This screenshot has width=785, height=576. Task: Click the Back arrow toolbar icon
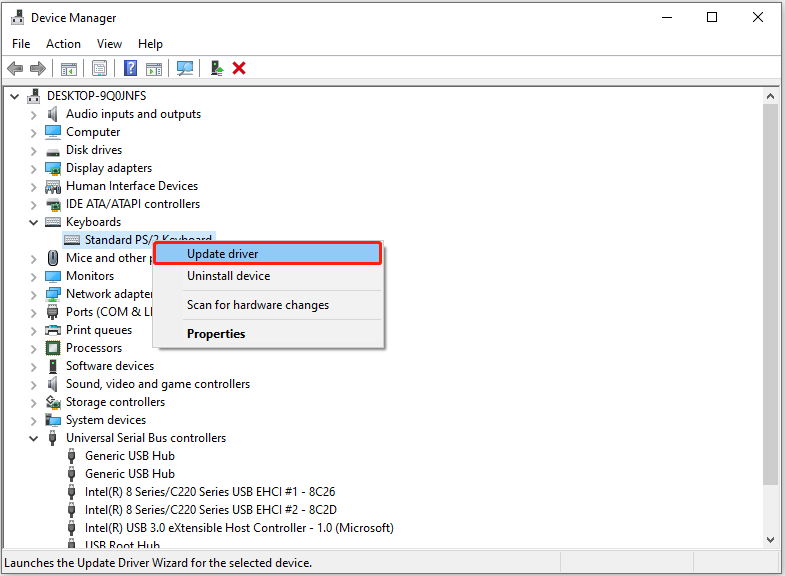(x=15, y=68)
